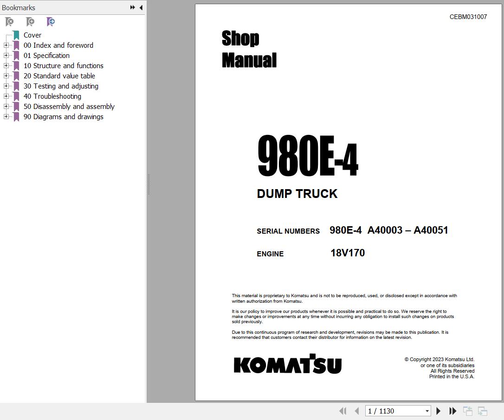Collapse the Bookmarks panel with left arrow

tap(141, 7)
